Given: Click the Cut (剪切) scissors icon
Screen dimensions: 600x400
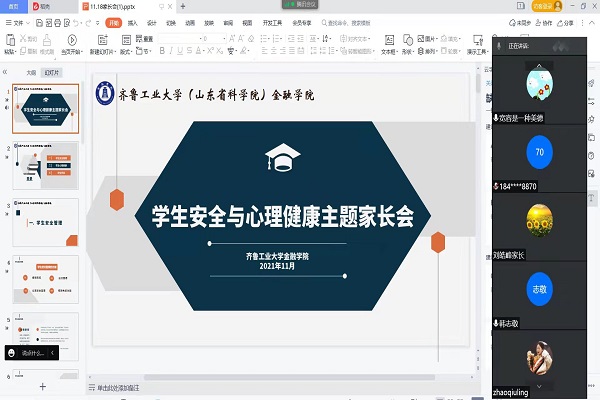Looking at the screenshot, I should pyautogui.click(x=23, y=39).
